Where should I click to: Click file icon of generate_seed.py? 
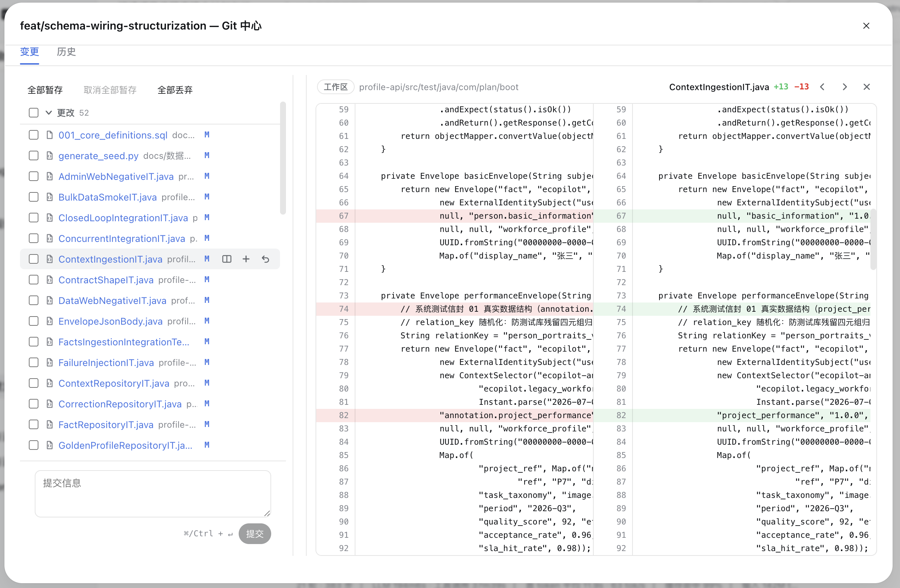click(50, 156)
